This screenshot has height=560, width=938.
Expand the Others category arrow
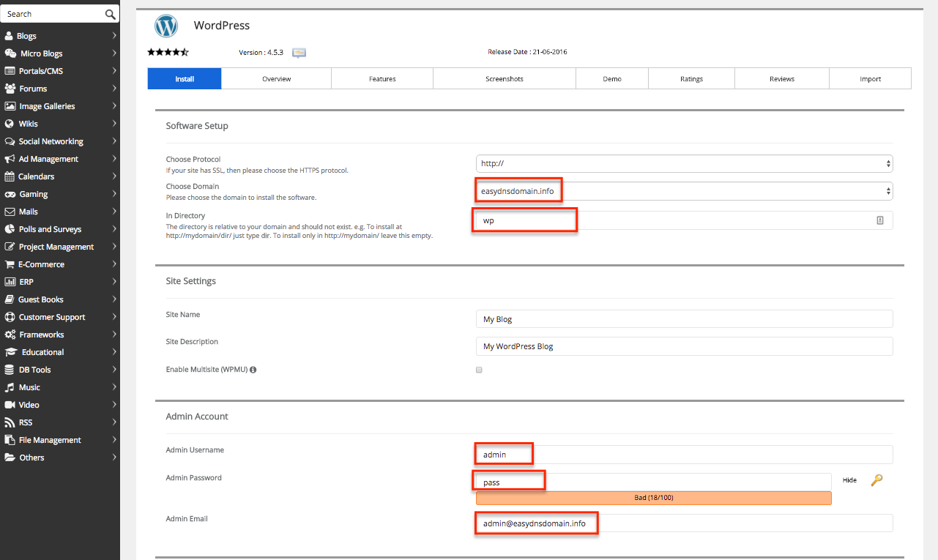point(115,458)
